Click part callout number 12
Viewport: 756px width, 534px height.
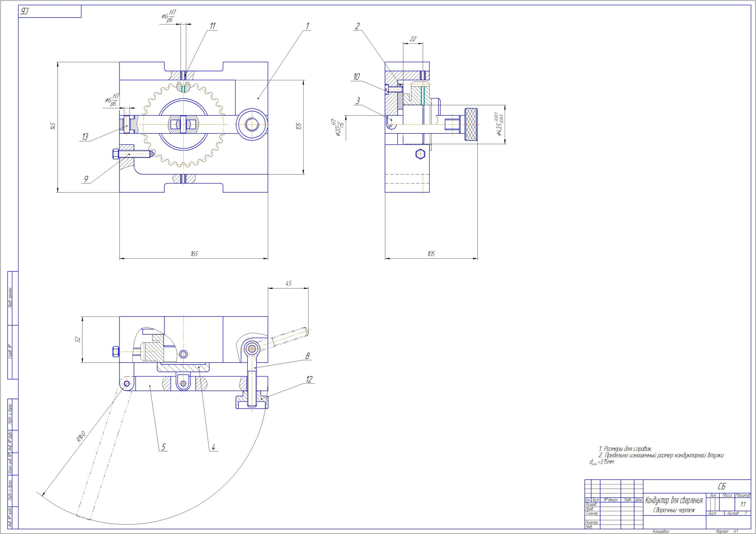309,379
